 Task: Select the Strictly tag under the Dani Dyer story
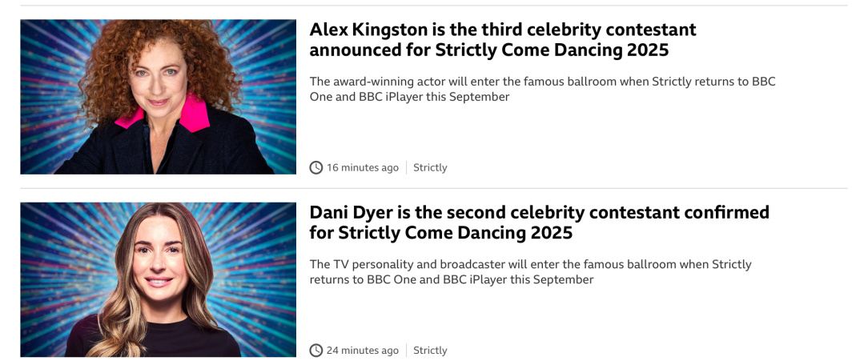point(430,350)
